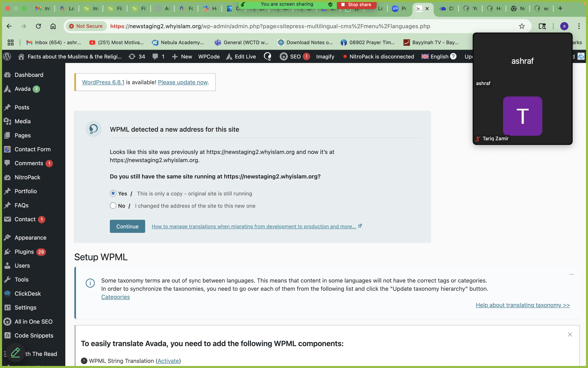The width and height of the screenshot is (588, 368).
Task: Open Nebula Academy bookmark
Action: 178,42
